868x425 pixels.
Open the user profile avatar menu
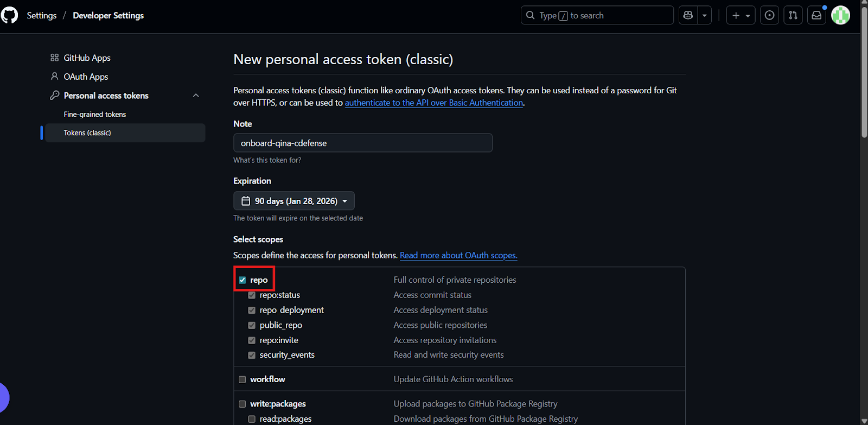coord(841,15)
